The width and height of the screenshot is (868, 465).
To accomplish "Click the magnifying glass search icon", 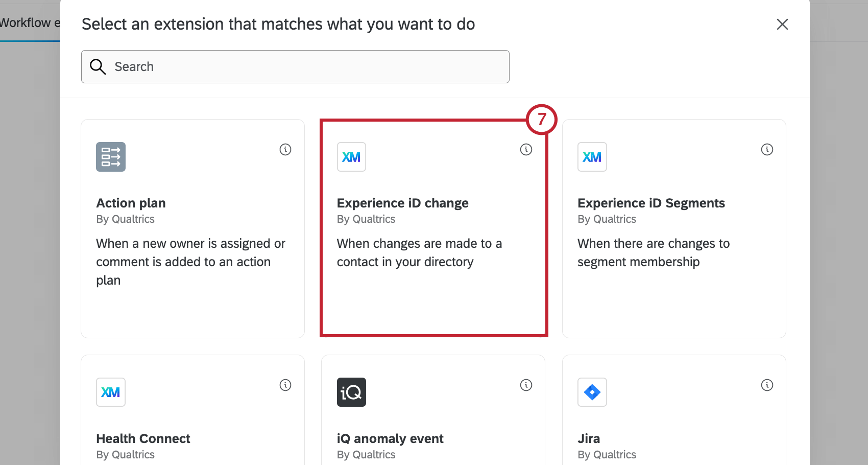I will click(x=98, y=66).
